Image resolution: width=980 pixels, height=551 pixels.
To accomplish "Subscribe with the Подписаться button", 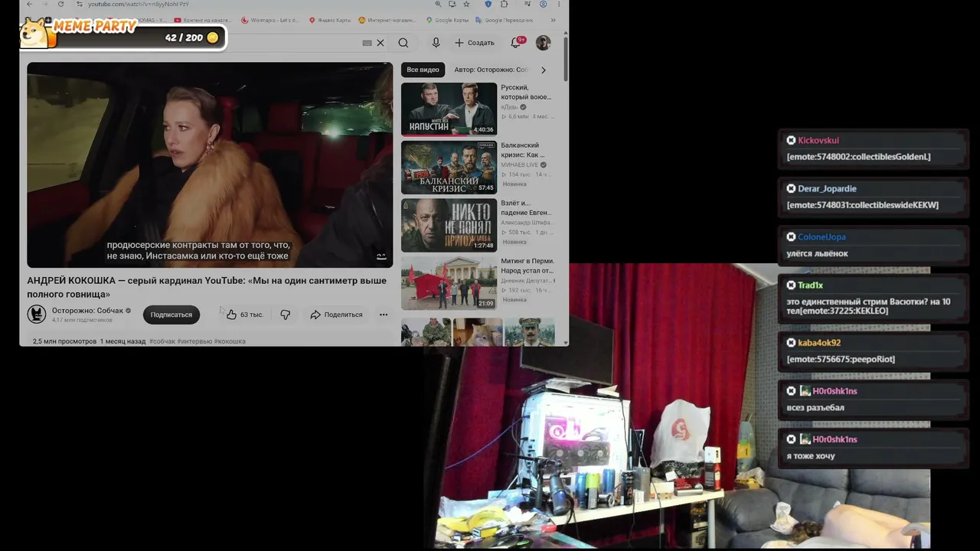I will tap(171, 315).
